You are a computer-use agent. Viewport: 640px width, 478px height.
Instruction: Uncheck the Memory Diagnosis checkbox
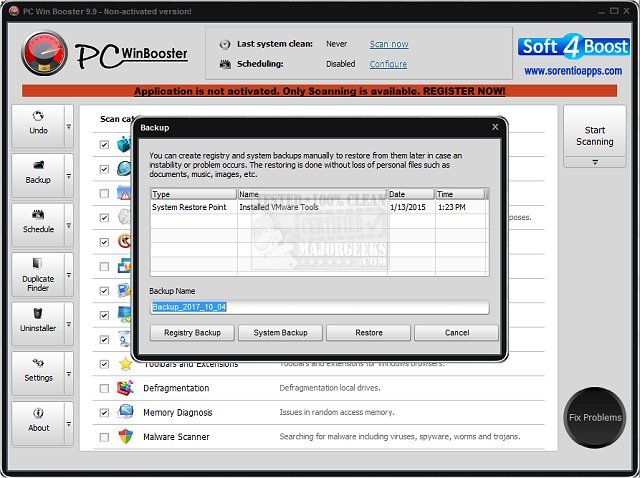tap(104, 413)
